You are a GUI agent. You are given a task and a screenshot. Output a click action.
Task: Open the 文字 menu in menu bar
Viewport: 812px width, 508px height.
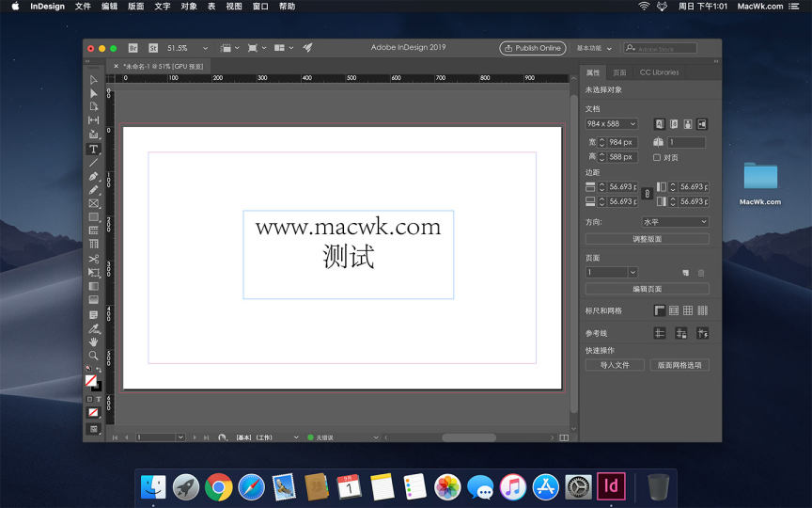pyautogui.click(x=163, y=7)
